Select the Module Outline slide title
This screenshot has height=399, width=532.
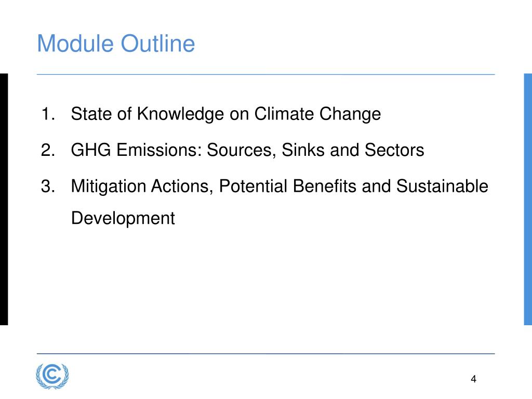pos(116,44)
